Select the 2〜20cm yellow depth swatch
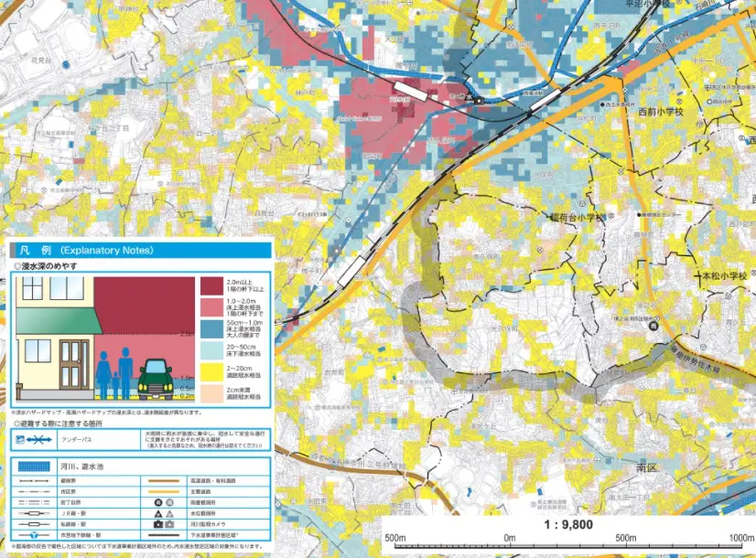This screenshot has width=756, height=558. click(x=210, y=370)
